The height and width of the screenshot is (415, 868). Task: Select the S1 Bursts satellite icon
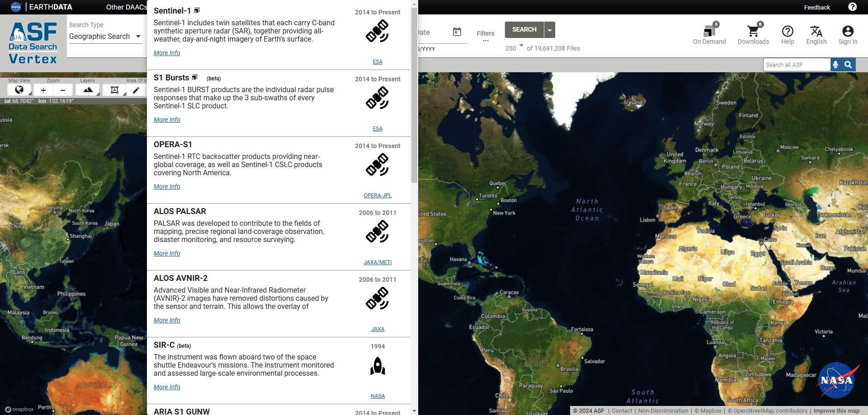point(377,98)
